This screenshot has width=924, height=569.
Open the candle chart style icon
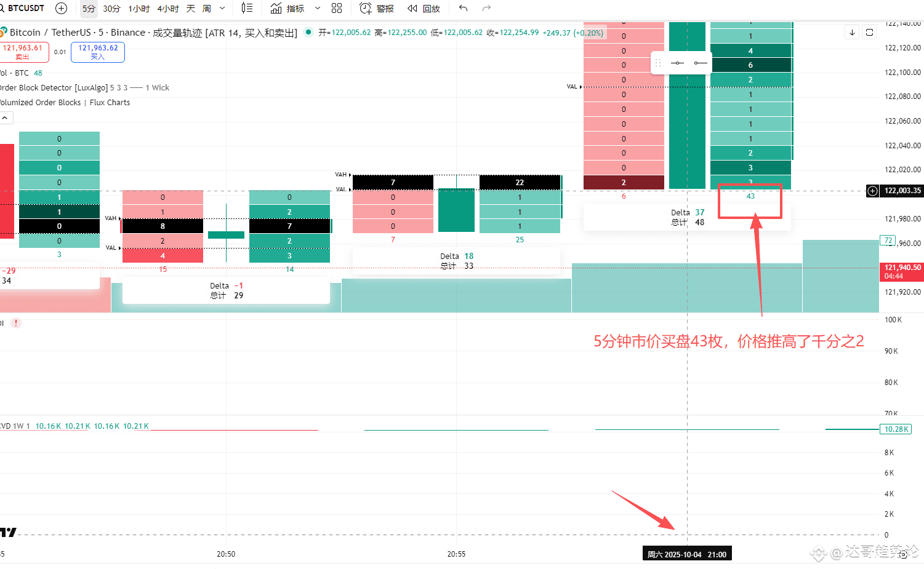(x=247, y=8)
